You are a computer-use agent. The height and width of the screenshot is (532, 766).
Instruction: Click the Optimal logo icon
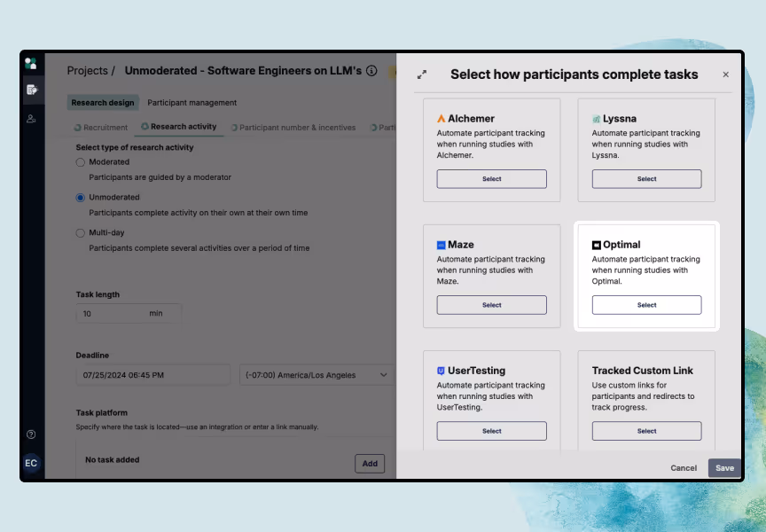[x=596, y=245]
